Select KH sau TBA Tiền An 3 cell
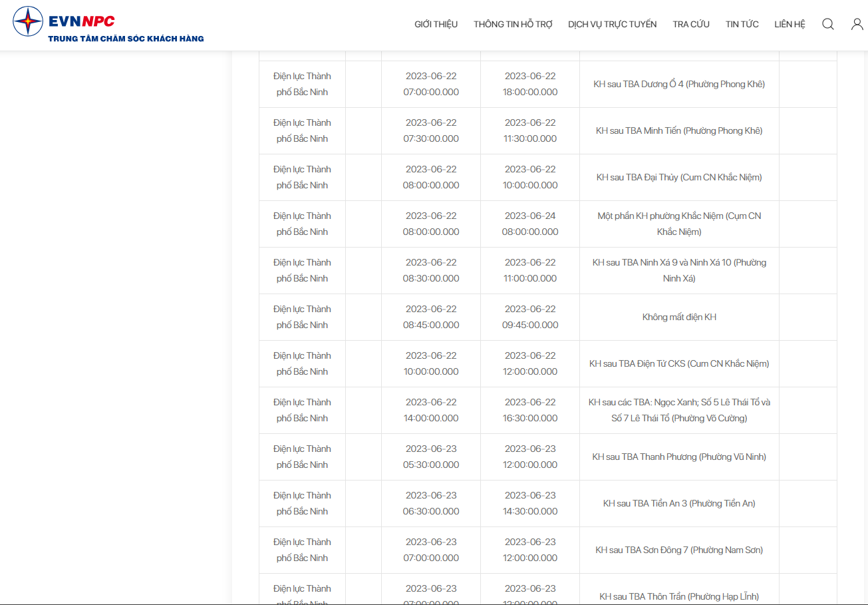This screenshot has height=605, width=868. [679, 504]
